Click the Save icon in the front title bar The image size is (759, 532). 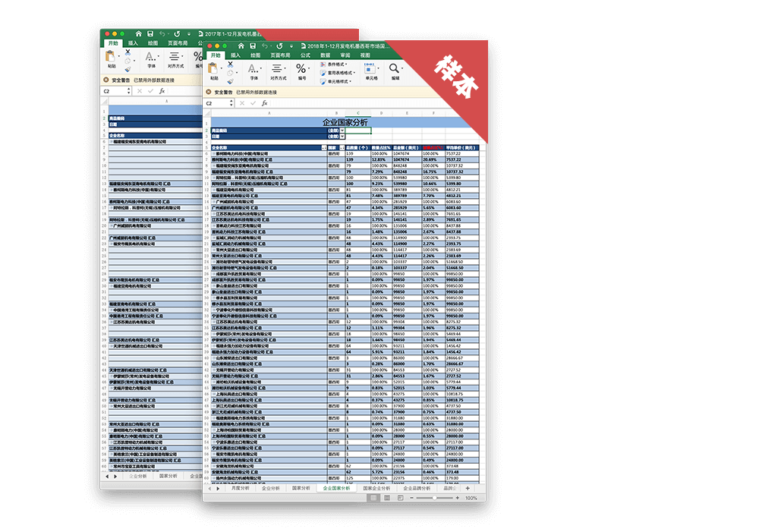[x=252, y=45]
